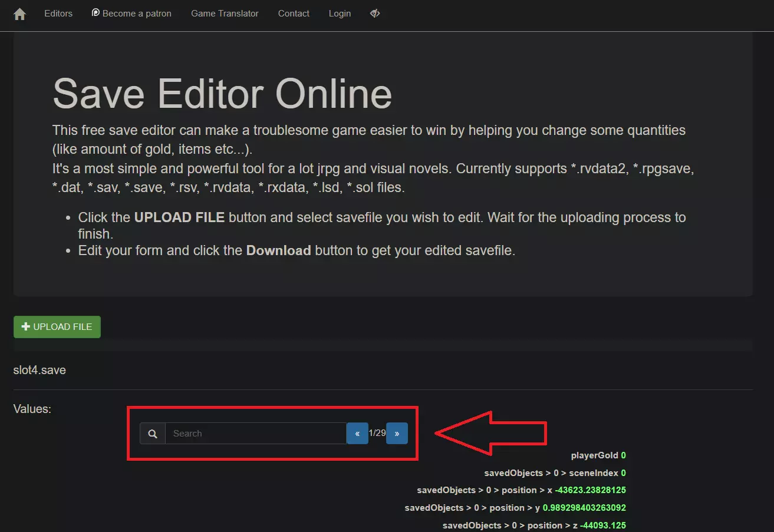Click the home icon in navbar
This screenshot has width=774, height=532.
19,14
